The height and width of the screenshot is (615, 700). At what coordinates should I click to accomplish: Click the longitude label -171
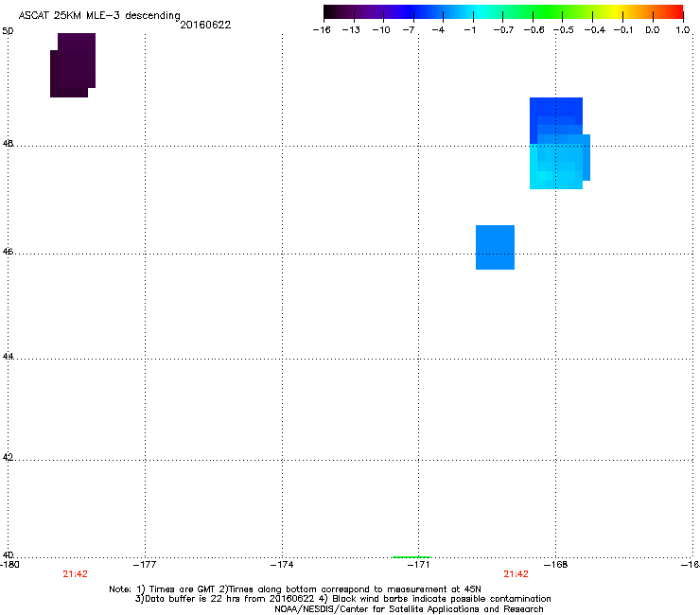[x=419, y=565]
